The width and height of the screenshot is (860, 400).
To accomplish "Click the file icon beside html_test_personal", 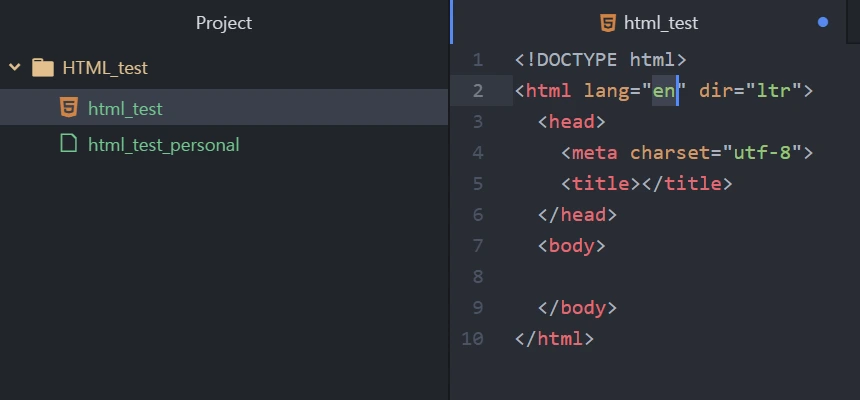I will [x=68, y=144].
